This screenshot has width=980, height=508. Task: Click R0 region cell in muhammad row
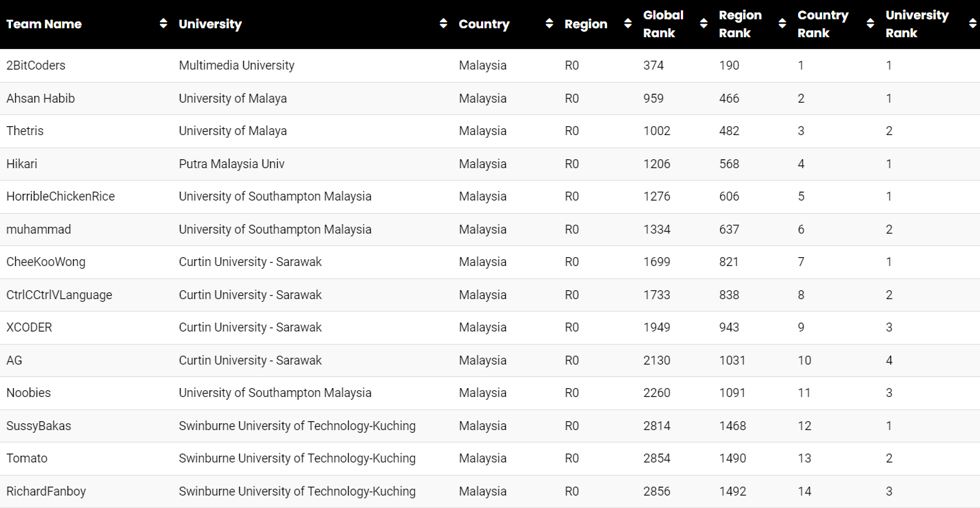[572, 230]
